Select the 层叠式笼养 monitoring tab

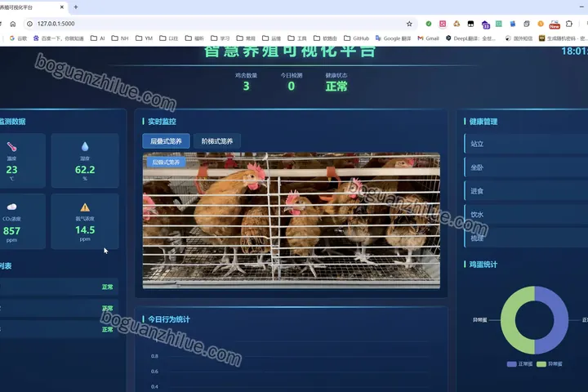166,141
